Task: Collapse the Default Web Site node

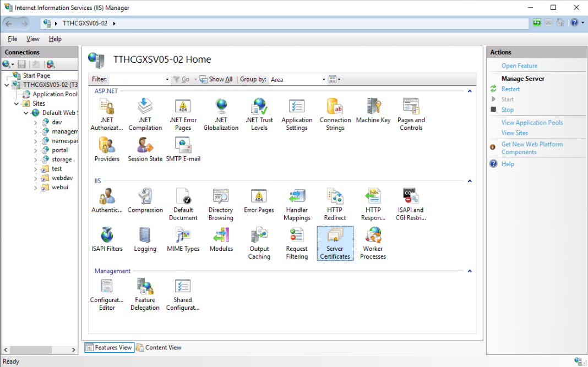Action: click(26, 113)
